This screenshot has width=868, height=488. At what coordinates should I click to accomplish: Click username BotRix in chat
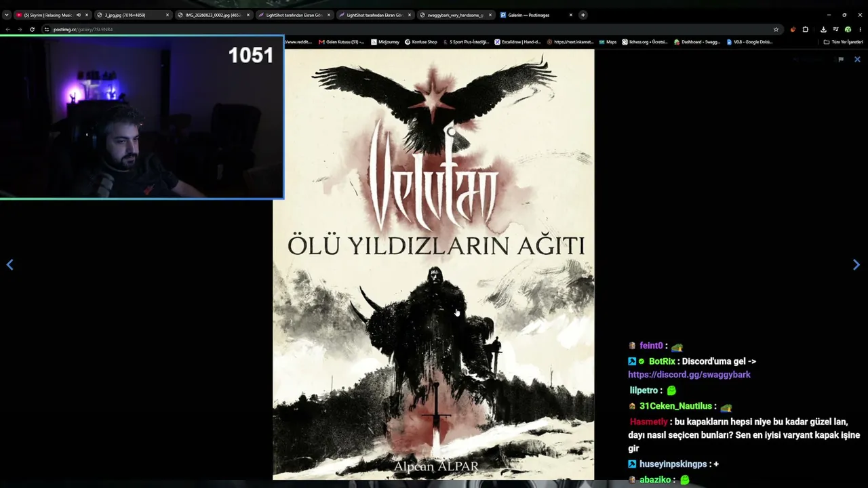(x=662, y=361)
